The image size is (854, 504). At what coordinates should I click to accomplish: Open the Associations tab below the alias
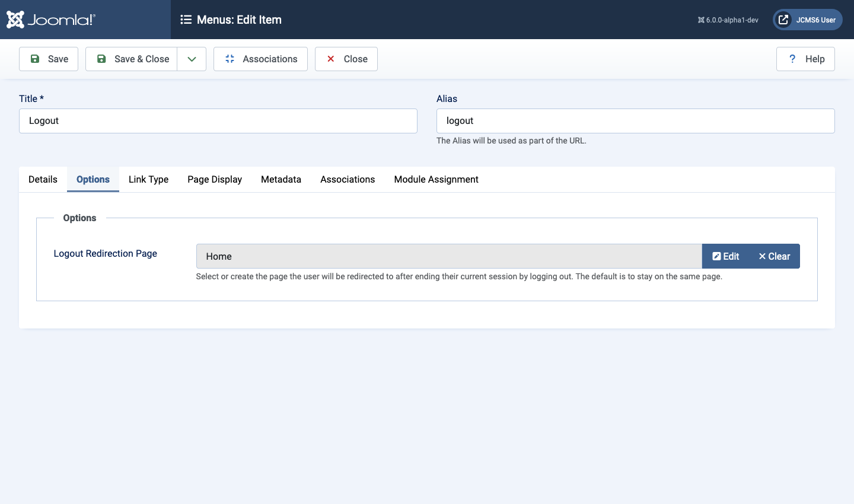347,179
